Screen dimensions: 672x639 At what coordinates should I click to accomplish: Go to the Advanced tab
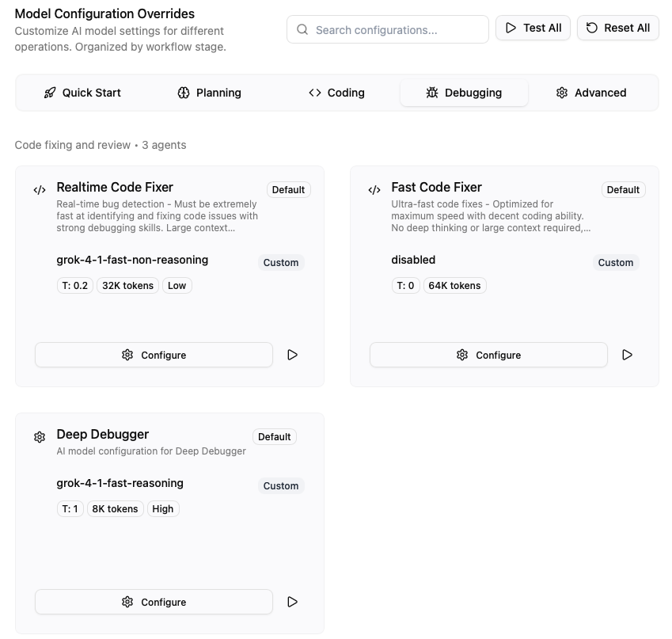click(x=591, y=93)
